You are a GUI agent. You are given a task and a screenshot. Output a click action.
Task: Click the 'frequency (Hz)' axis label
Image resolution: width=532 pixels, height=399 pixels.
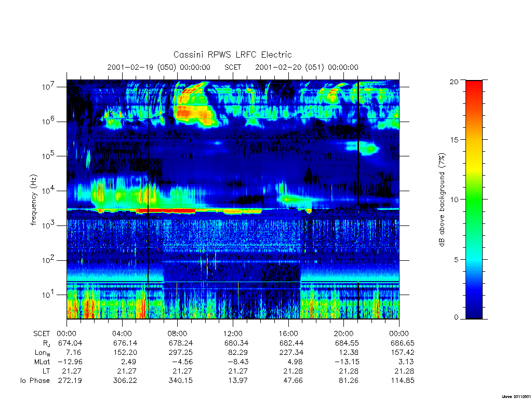[33, 200]
